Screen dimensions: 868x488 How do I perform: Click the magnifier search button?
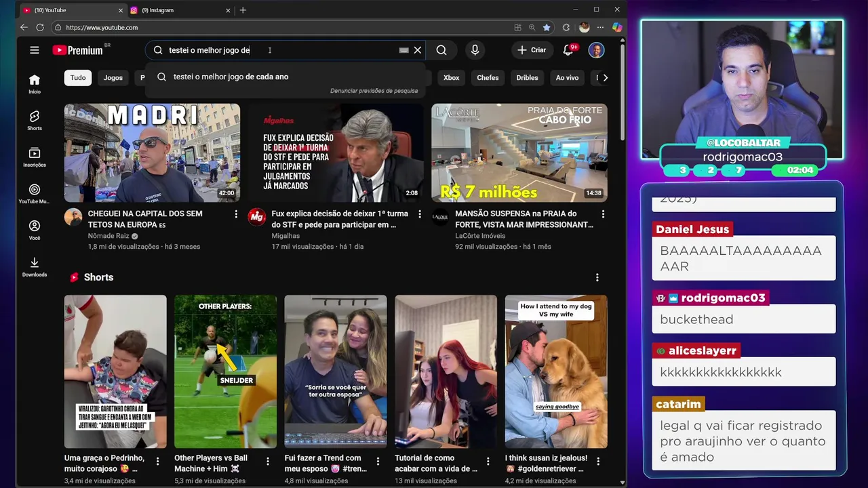[x=441, y=50]
